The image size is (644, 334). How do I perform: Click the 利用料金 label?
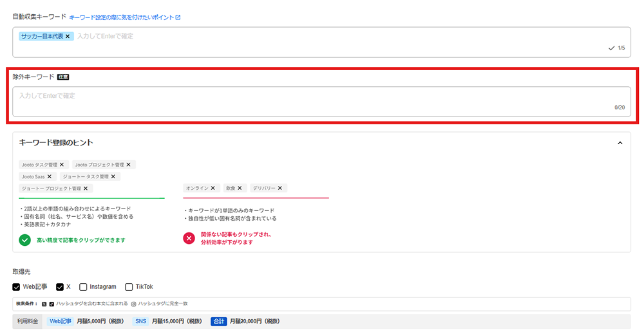coord(28,321)
